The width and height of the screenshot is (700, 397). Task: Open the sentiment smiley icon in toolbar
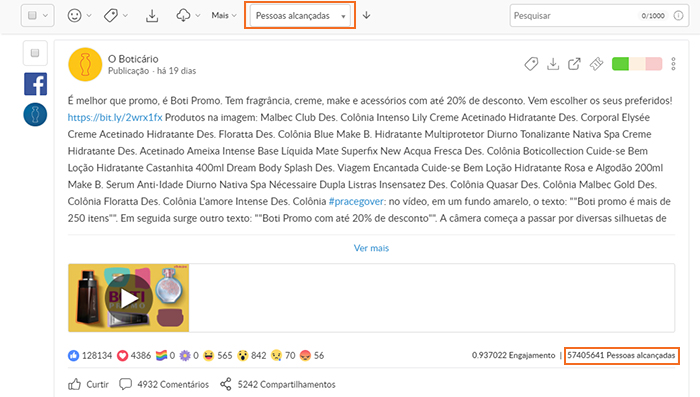pos(75,16)
